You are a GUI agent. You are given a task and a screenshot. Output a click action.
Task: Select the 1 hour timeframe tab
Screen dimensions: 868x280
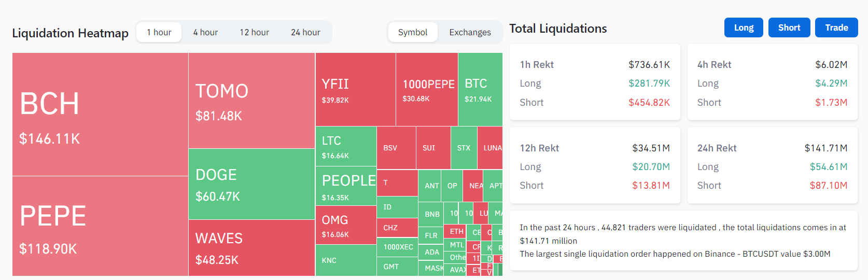159,32
